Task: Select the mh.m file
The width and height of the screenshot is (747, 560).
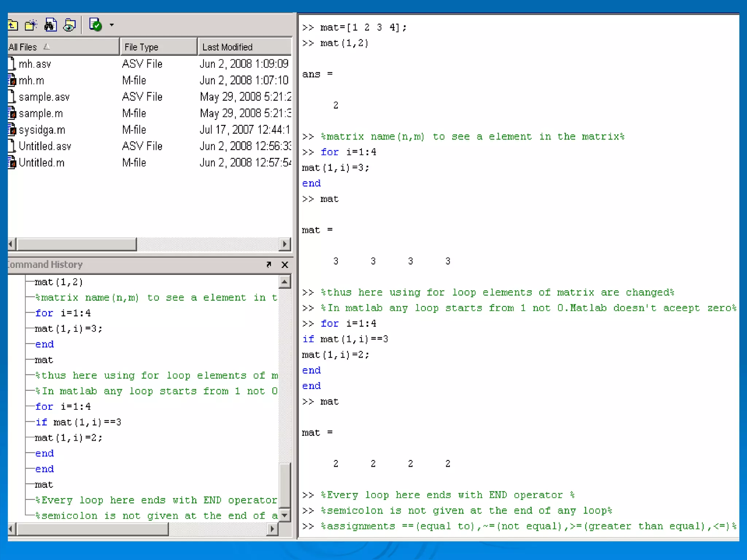Action: [x=31, y=80]
